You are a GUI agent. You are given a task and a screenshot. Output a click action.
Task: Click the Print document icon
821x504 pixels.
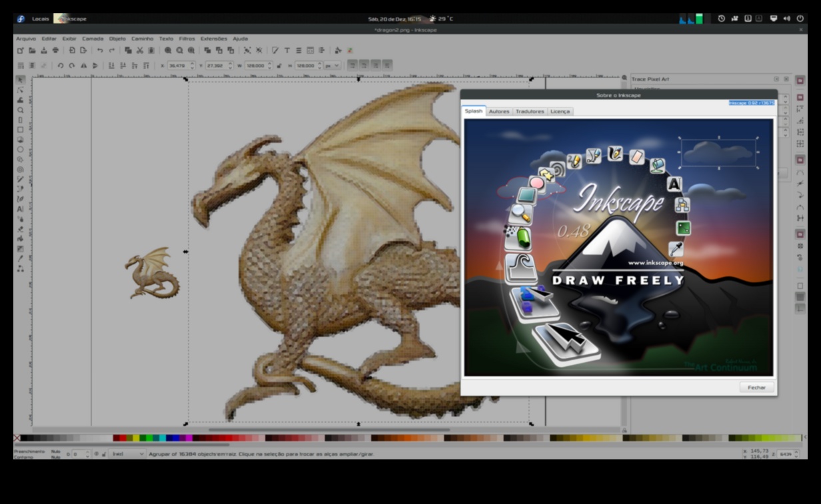point(55,51)
